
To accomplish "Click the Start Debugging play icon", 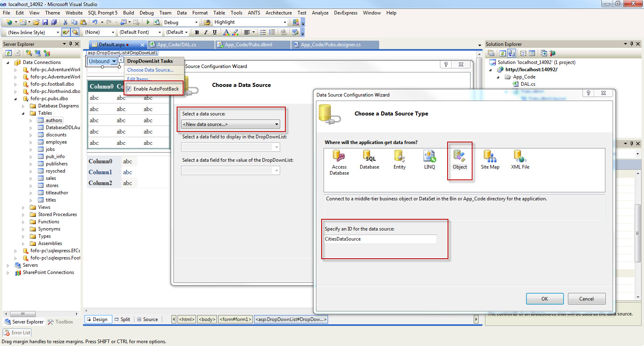I will [148, 22].
